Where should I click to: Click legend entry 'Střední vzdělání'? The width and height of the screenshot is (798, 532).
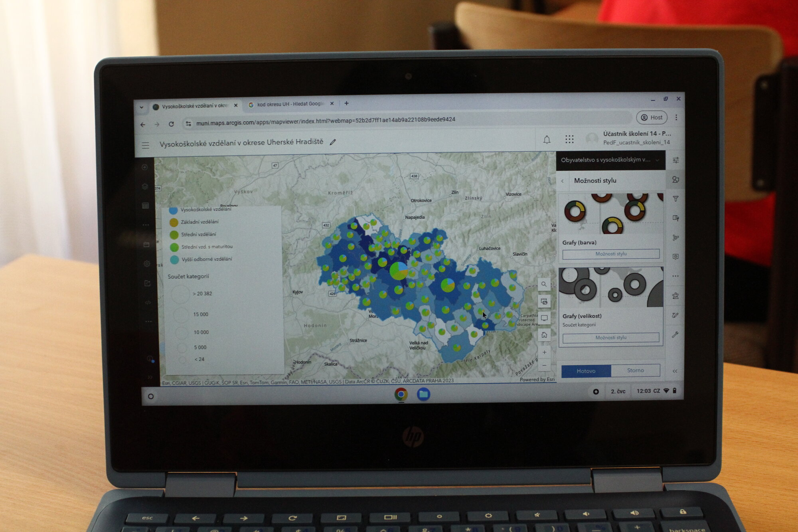tap(198, 234)
